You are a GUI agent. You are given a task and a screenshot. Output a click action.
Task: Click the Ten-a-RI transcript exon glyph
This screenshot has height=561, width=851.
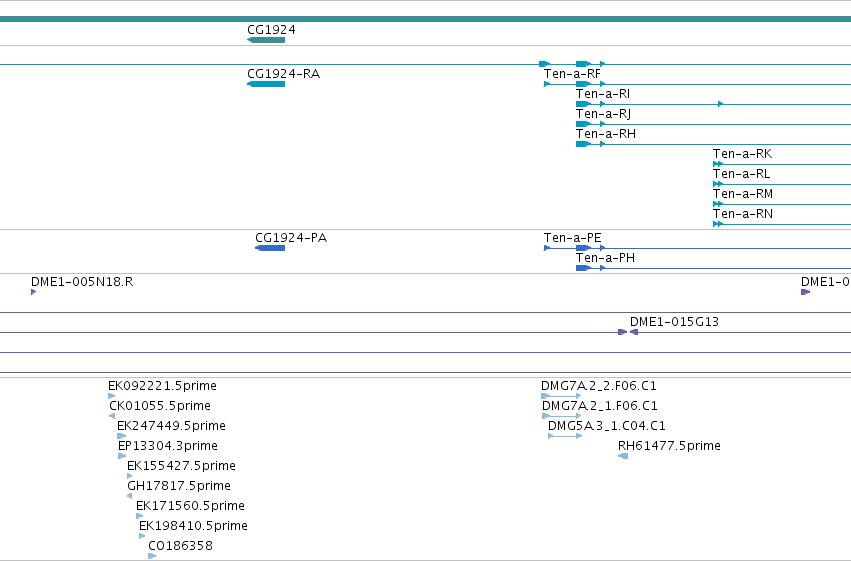coord(583,104)
